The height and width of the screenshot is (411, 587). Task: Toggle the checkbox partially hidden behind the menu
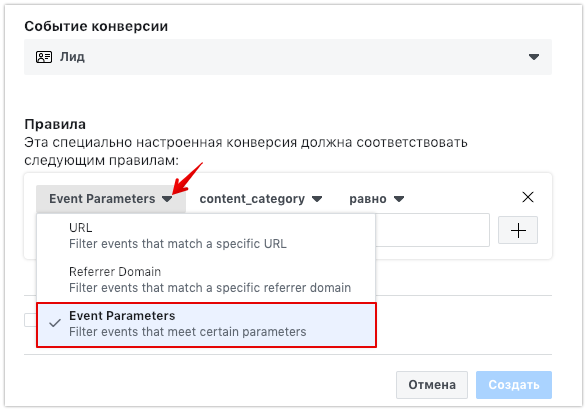click(30, 320)
